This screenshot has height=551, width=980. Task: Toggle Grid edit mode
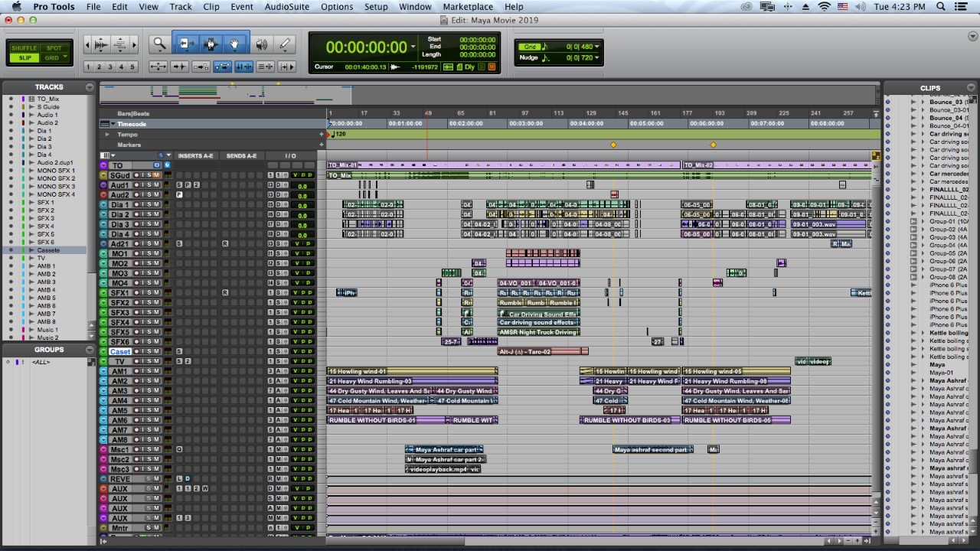tap(54, 58)
